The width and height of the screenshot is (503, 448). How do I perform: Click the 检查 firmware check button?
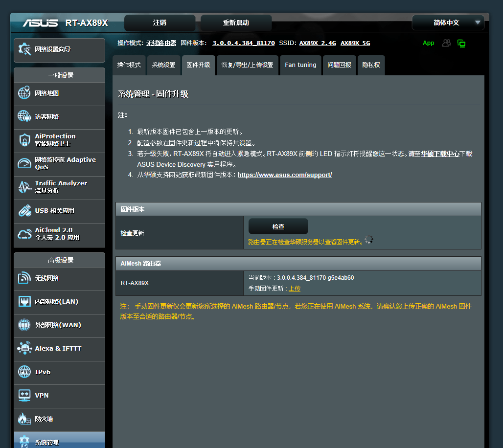[x=278, y=226]
